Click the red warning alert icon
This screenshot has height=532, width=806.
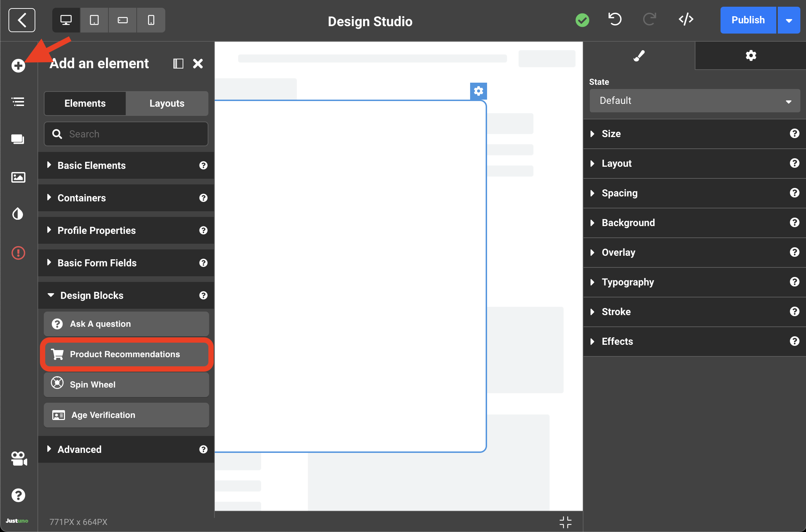tap(18, 253)
